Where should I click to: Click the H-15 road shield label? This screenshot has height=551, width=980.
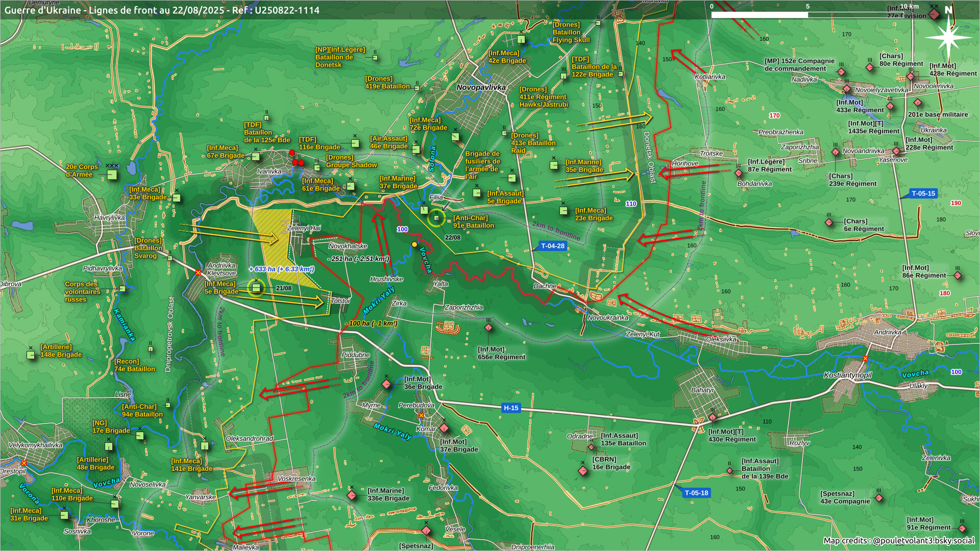pyautogui.click(x=511, y=408)
